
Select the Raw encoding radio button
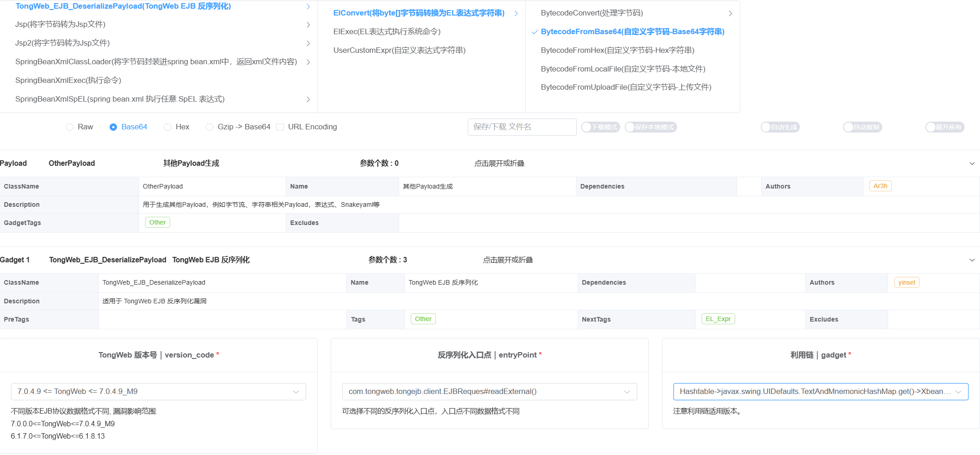point(70,127)
